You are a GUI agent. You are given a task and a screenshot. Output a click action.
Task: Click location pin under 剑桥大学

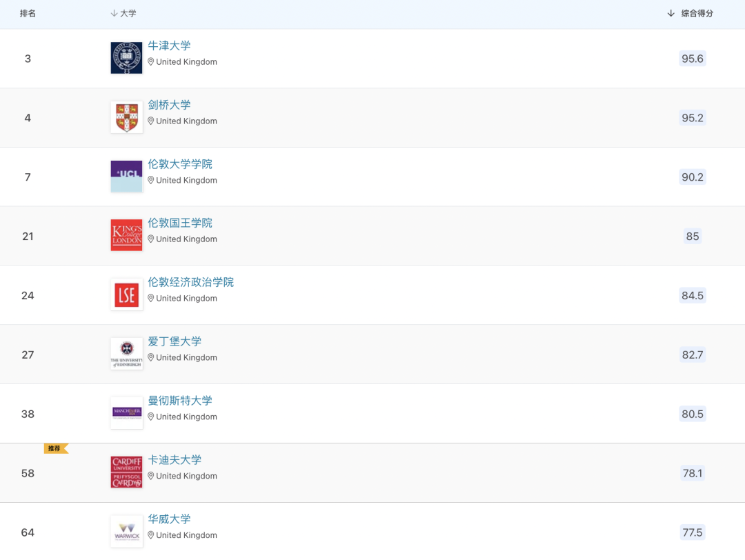pos(150,121)
